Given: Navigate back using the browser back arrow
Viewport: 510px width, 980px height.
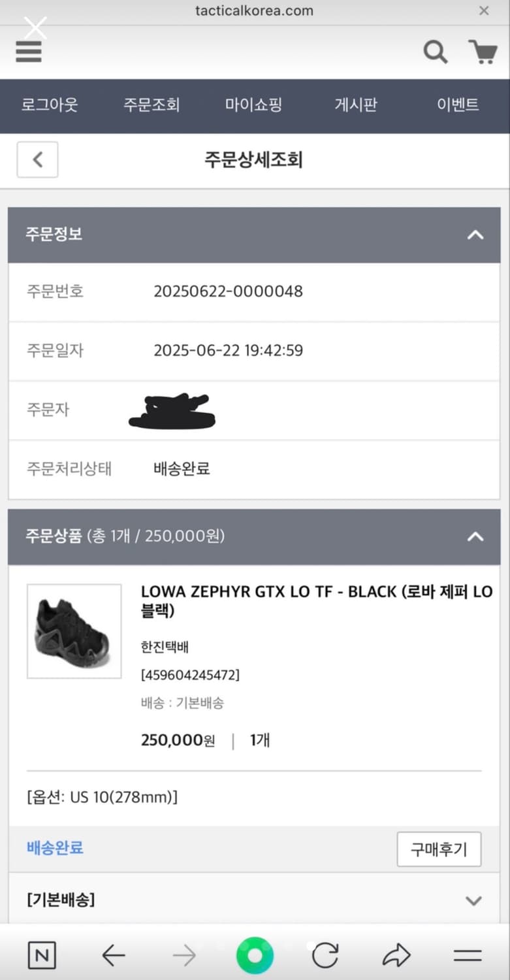Looking at the screenshot, I should (113, 955).
